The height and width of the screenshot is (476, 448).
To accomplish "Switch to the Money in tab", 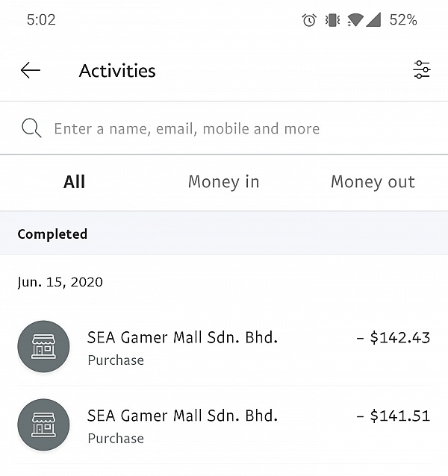I will point(223,182).
